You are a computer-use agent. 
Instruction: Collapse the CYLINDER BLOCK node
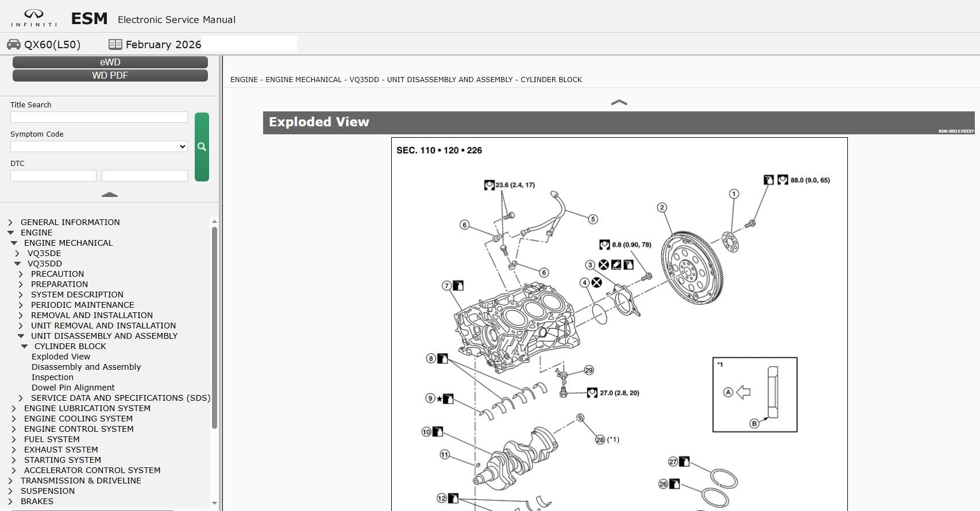24,346
